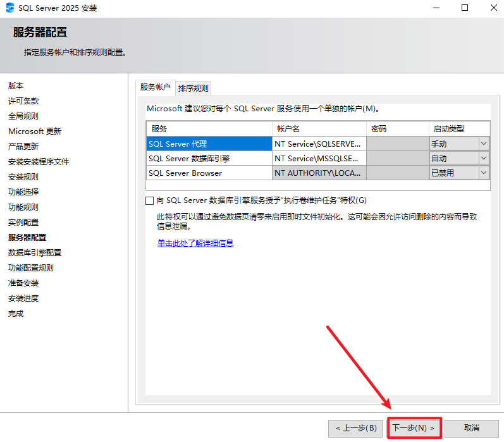Select the SQL Server 代理 service row
The image size is (504, 442).
[x=209, y=144]
